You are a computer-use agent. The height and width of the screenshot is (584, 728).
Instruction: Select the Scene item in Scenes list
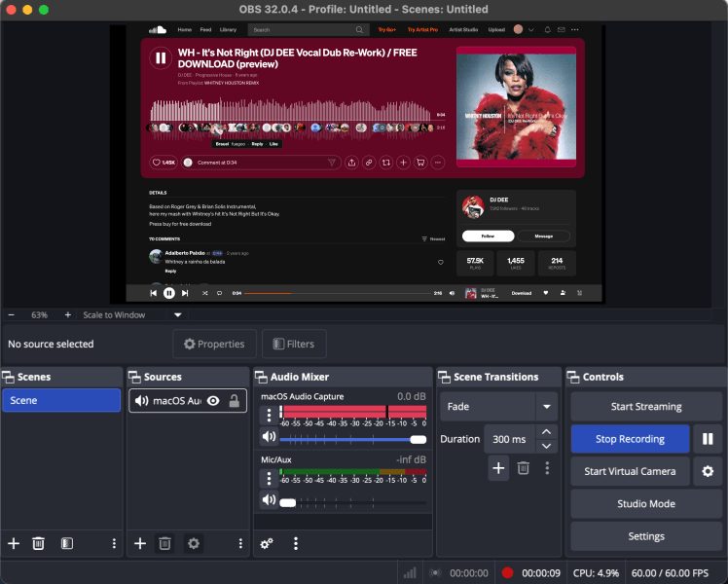coord(61,400)
